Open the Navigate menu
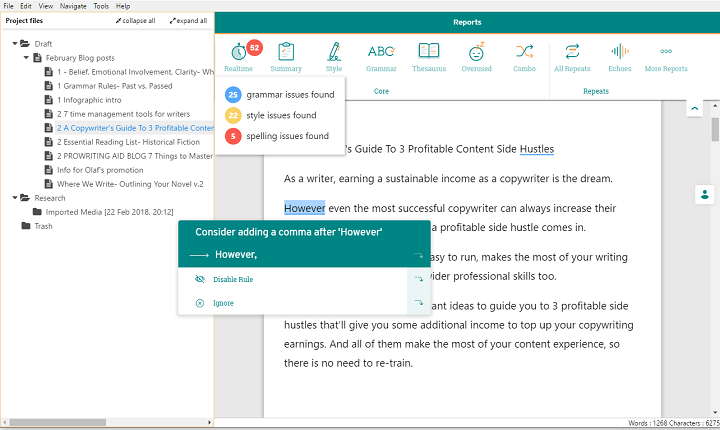Viewport: 720px width, 430px height. 73,6
